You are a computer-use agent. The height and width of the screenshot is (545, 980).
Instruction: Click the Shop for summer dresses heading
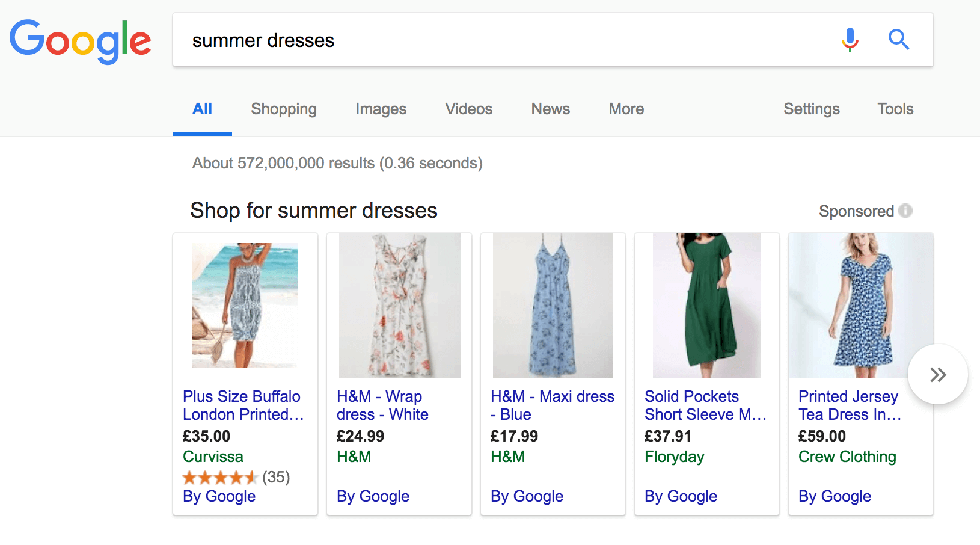[314, 211]
